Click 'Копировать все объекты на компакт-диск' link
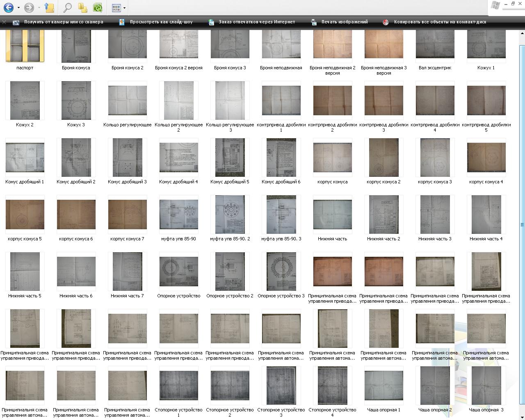This screenshot has width=525, height=420. point(440,22)
